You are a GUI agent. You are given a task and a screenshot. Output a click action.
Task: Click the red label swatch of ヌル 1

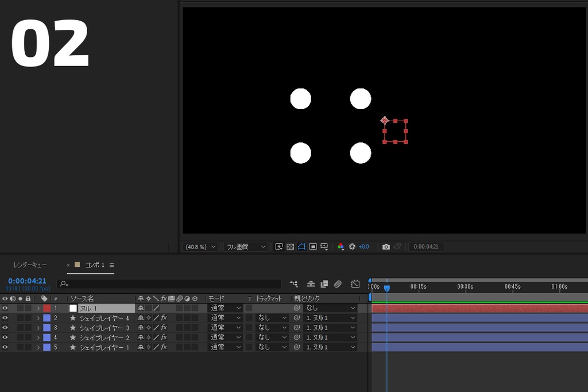click(47, 308)
